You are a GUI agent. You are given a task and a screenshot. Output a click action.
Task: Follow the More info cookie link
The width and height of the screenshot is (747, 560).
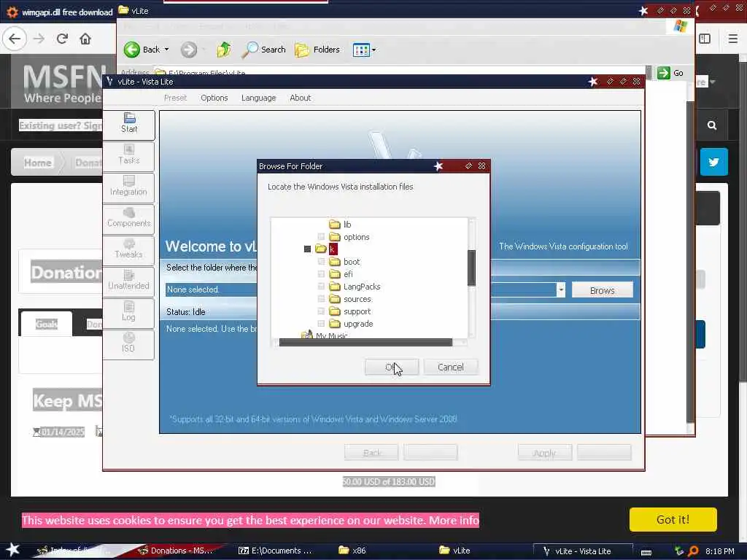tap(454, 520)
